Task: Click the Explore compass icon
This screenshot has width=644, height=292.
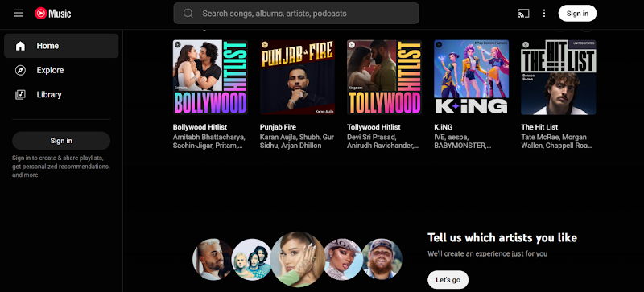Action: 20,70
